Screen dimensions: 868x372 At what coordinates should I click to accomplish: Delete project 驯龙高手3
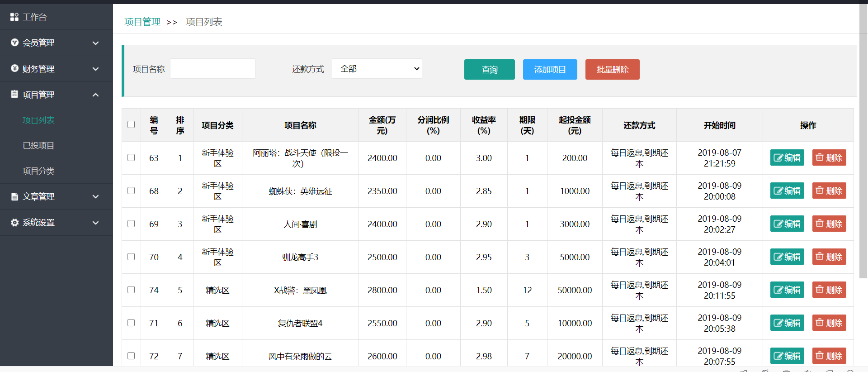(829, 257)
